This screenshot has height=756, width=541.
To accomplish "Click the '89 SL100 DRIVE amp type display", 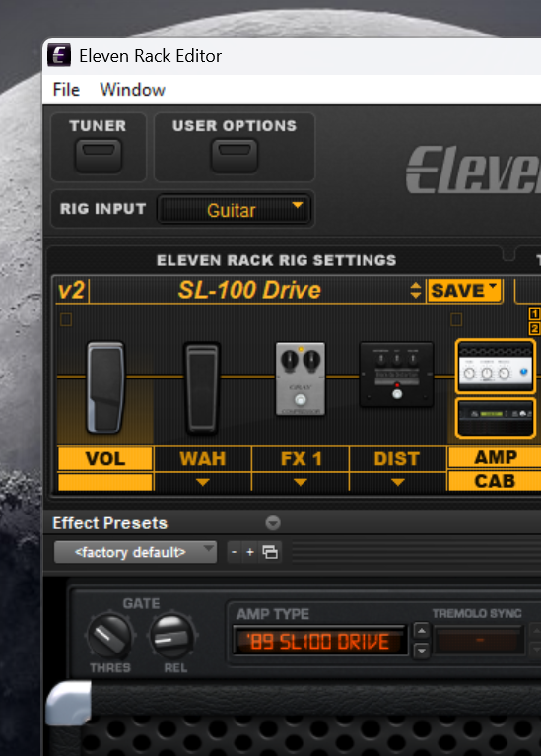I will point(319,642).
